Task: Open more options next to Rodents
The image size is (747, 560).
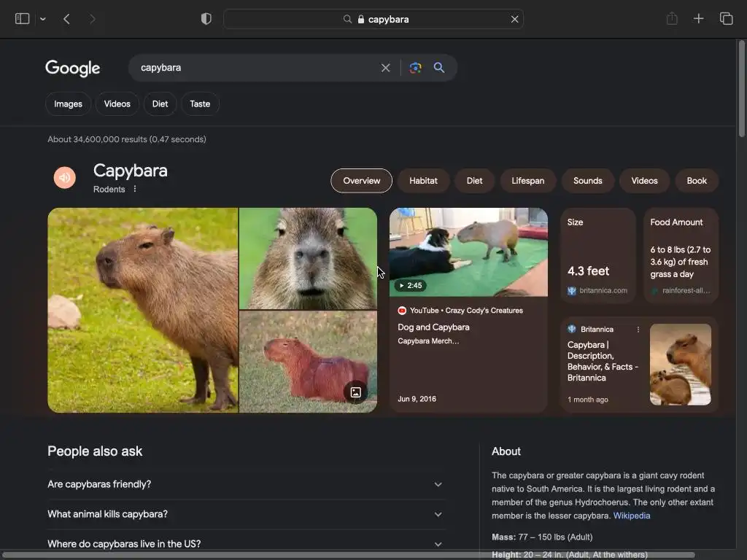Action: pyautogui.click(x=135, y=189)
